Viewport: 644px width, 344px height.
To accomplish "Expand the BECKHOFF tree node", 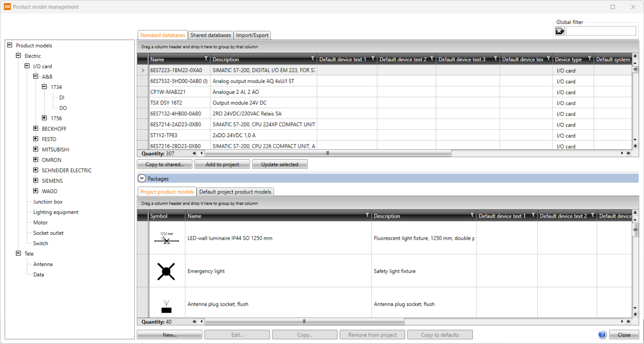I will (x=36, y=128).
